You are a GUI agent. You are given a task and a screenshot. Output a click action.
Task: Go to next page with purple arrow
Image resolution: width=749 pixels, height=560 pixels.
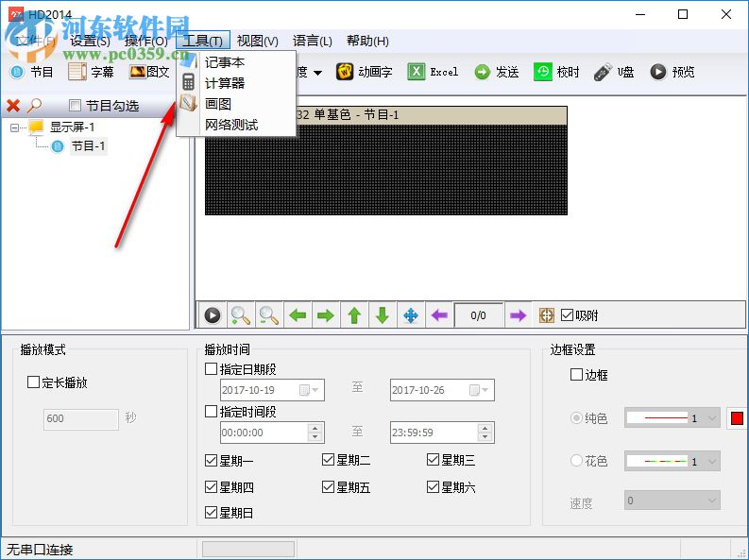tap(518, 315)
